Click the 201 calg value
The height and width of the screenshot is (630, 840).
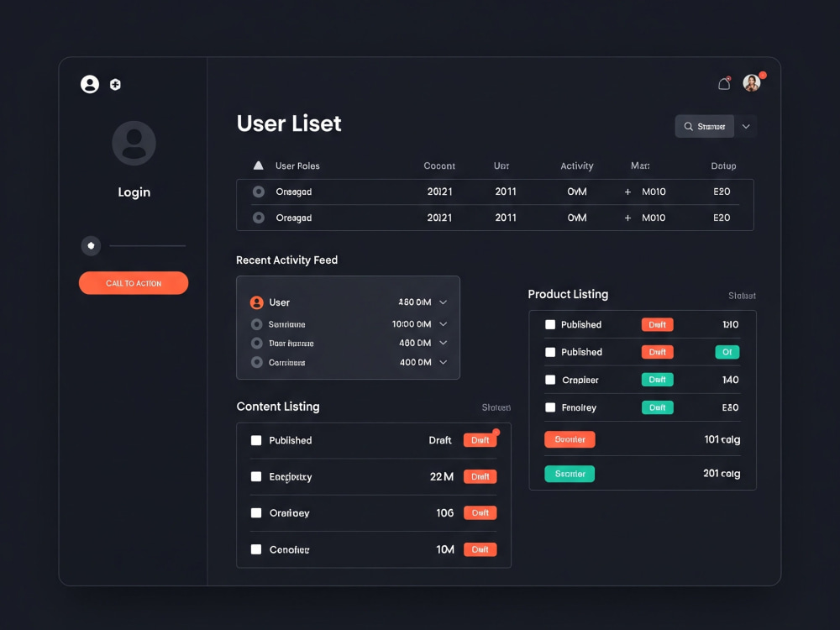pyautogui.click(x=722, y=474)
